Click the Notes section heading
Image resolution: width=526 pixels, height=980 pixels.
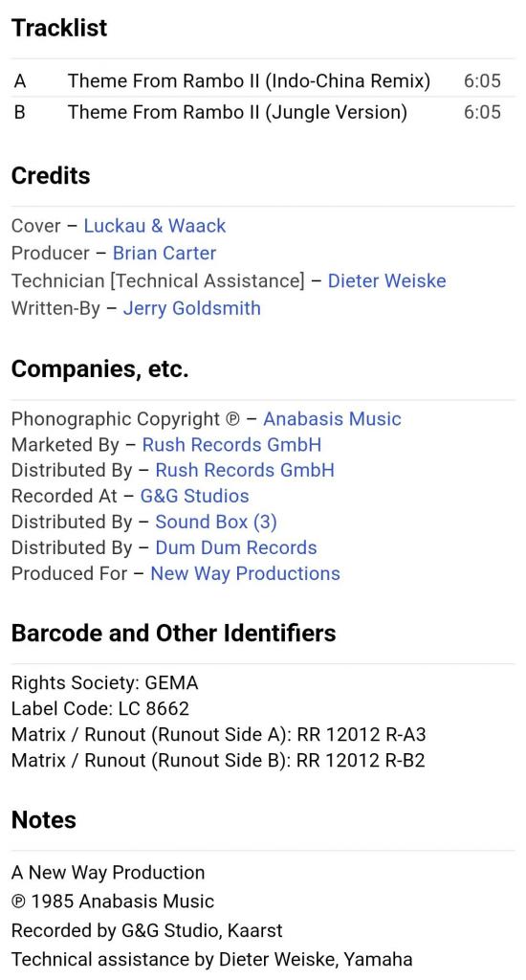[x=44, y=820]
